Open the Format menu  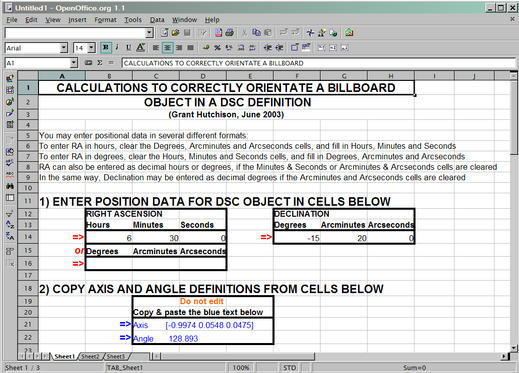pos(105,20)
